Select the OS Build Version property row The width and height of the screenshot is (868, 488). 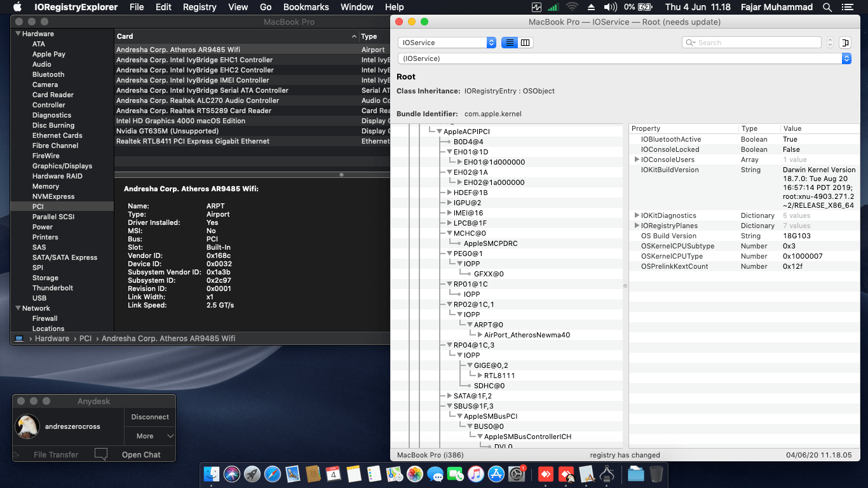tap(743, 236)
